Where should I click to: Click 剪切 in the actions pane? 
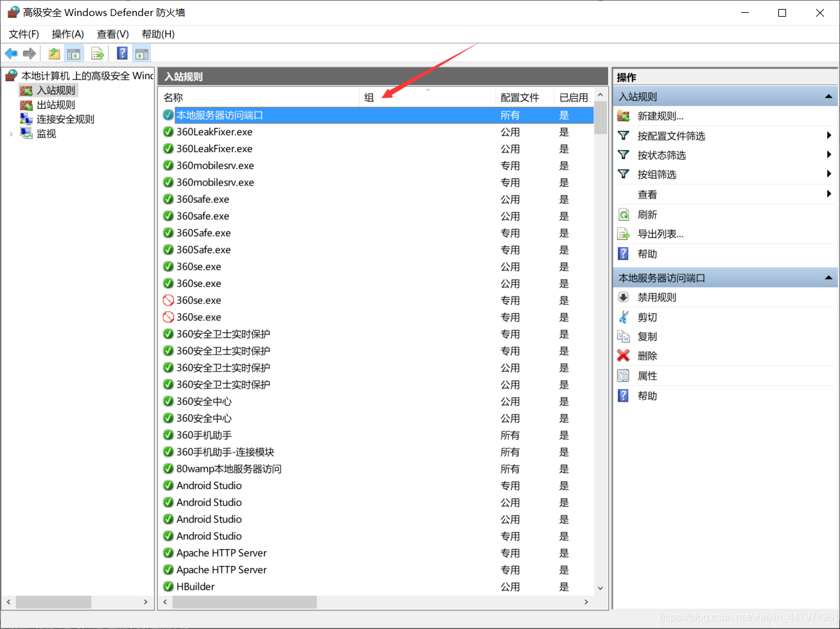click(x=647, y=318)
